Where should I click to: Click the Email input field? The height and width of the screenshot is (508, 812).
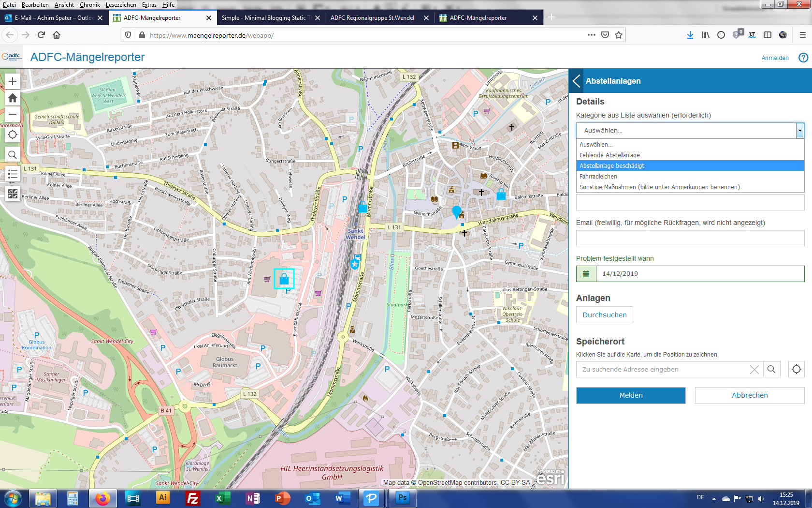[x=690, y=238]
